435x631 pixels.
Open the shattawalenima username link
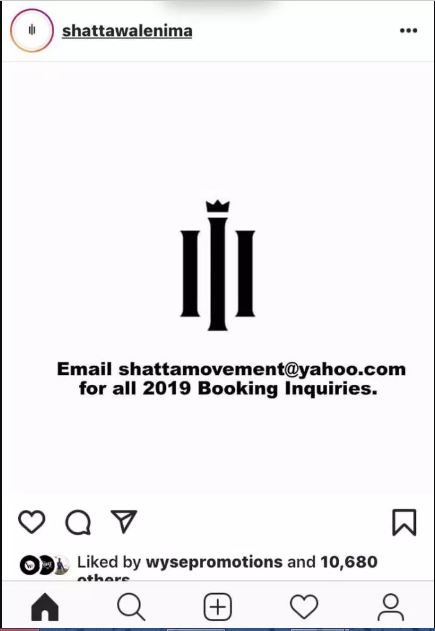click(127, 31)
